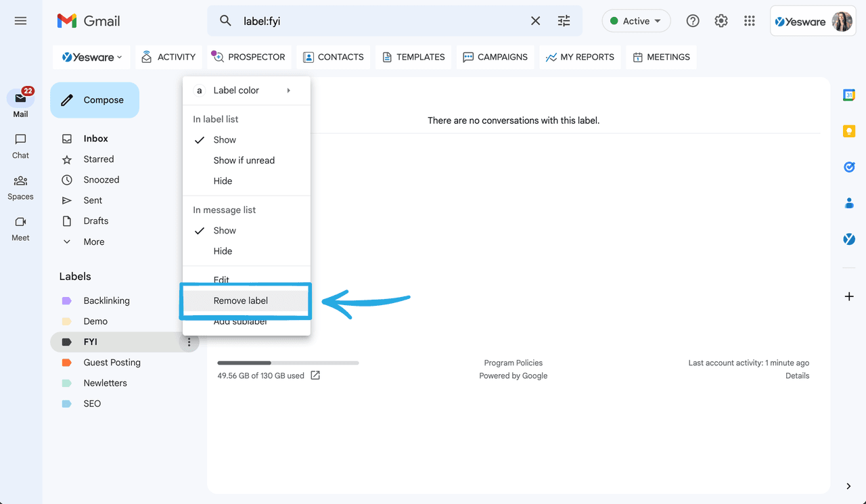Open Google Tasks in the side panel
Viewport: 866px width, 504px height.
[x=848, y=167]
